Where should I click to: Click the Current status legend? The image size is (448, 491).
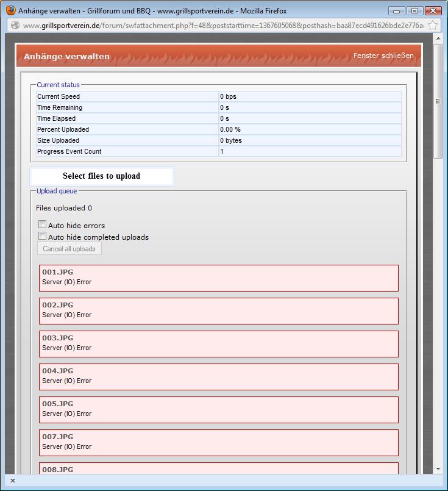58,85
